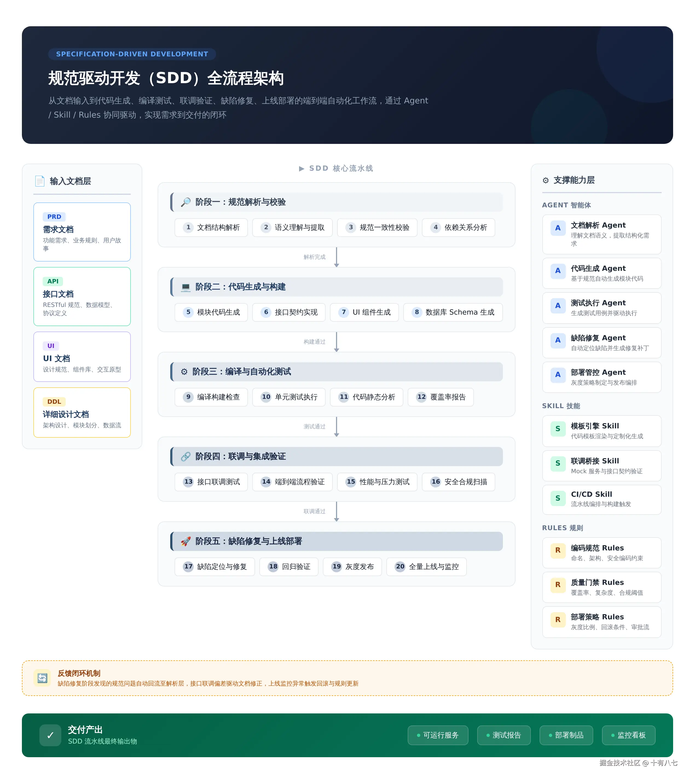Click the magnifier icon in 阶段一 header

point(186,202)
